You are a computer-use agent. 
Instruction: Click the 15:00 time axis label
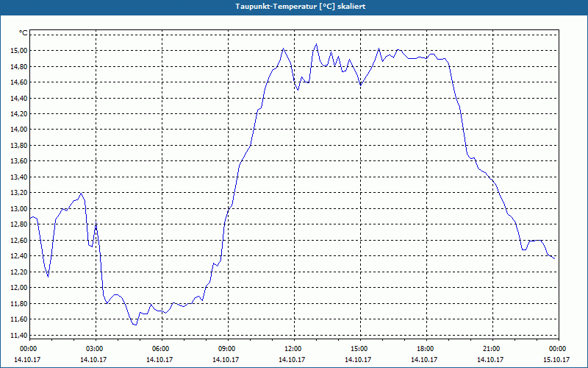pyautogui.click(x=360, y=349)
